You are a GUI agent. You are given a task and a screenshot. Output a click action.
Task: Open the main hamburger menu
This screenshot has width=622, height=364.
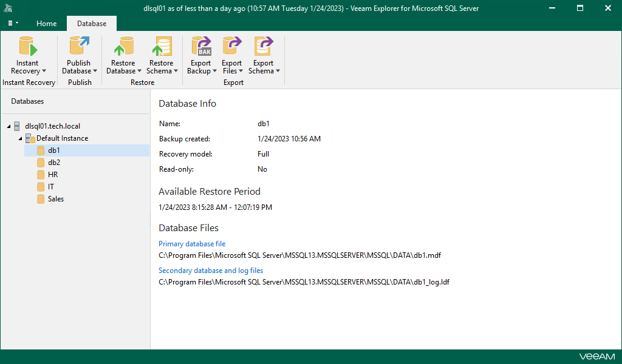click(13, 24)
